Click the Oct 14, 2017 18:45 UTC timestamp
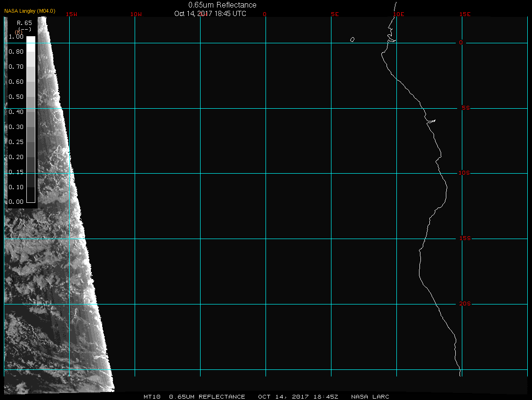This screenshot has height=400, width=532. click(210, 13)
